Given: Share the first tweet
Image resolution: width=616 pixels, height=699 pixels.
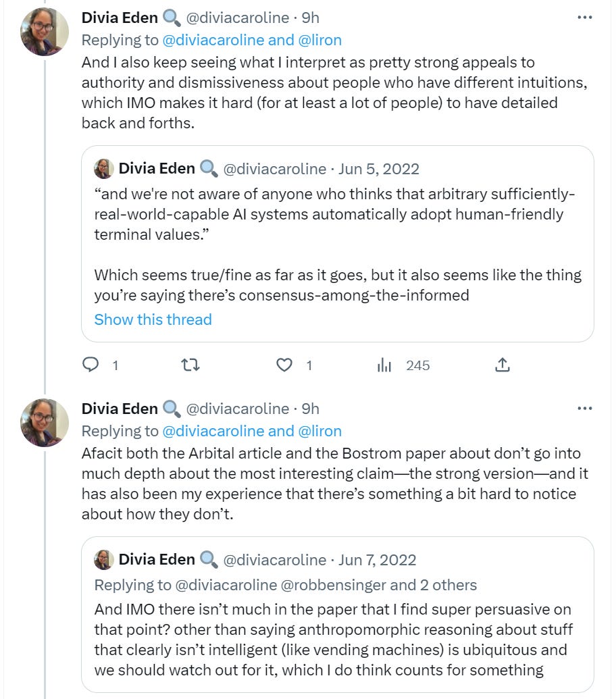Looking at the screenshot, I should [502, 365].
